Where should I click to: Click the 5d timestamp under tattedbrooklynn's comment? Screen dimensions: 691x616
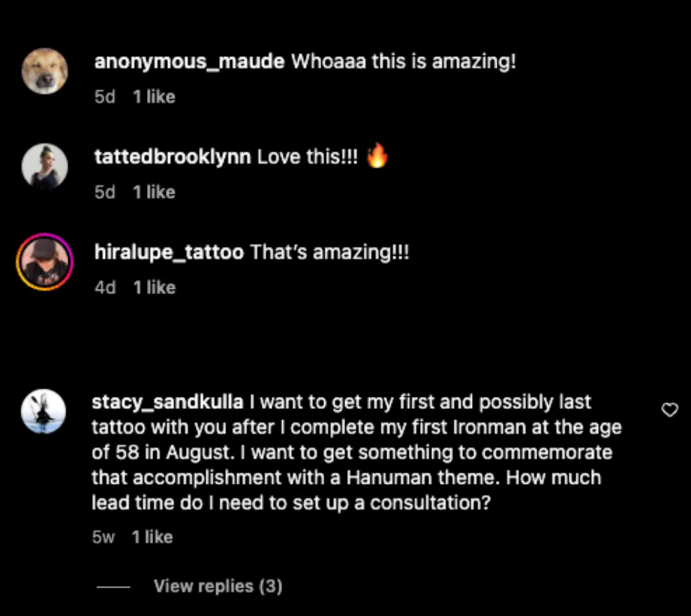(x=105, y=192)
